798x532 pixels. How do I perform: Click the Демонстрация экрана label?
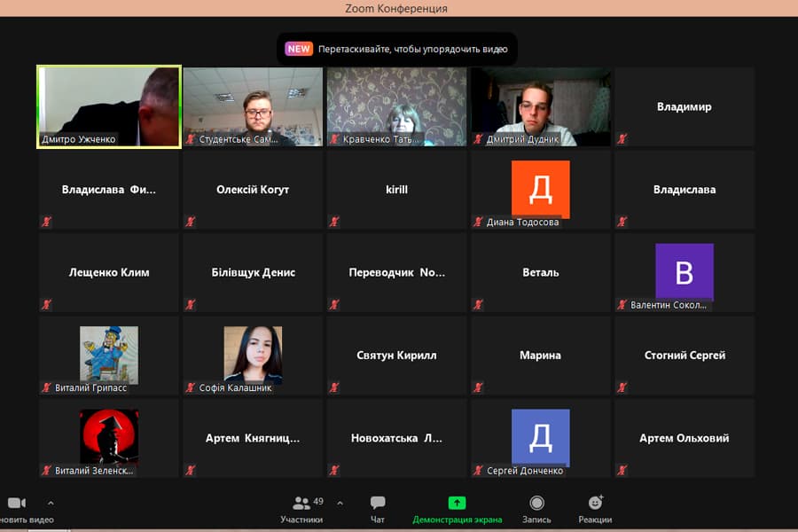click(457, 520)
